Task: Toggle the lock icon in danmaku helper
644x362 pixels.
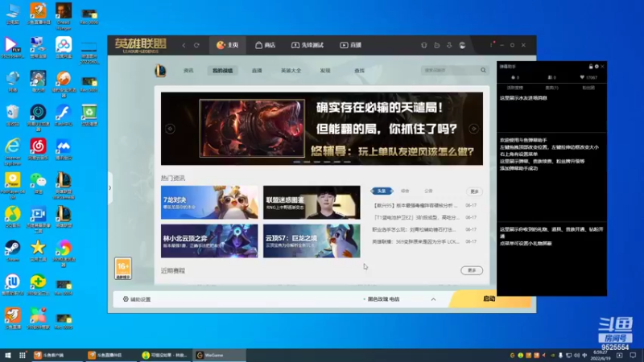Action: [591, 67]
